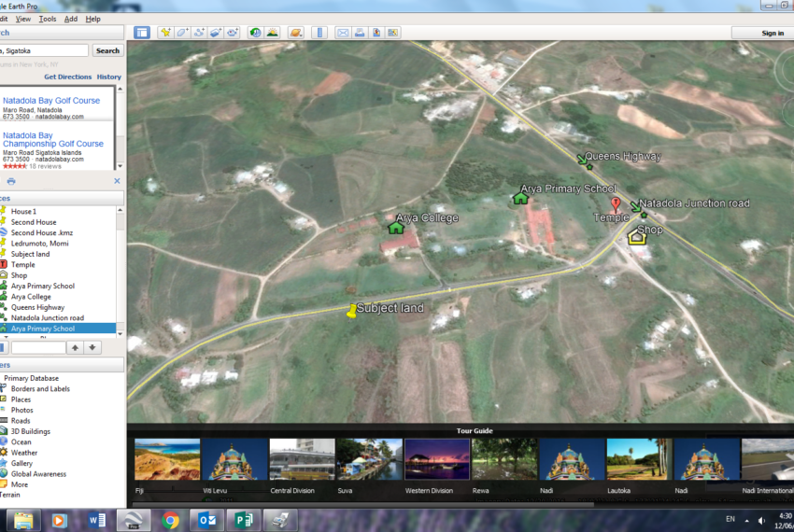Toggle the sidebar visibility button

click(x=141, y=33)
